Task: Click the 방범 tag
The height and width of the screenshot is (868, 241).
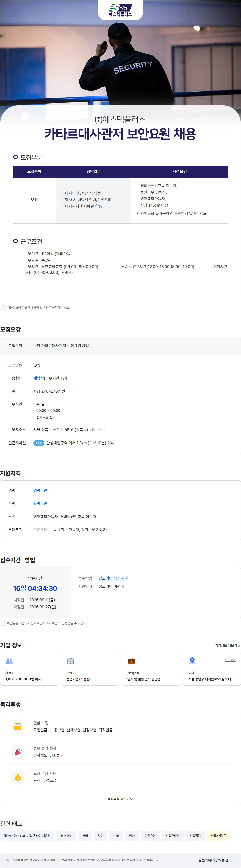Action: 132,836
